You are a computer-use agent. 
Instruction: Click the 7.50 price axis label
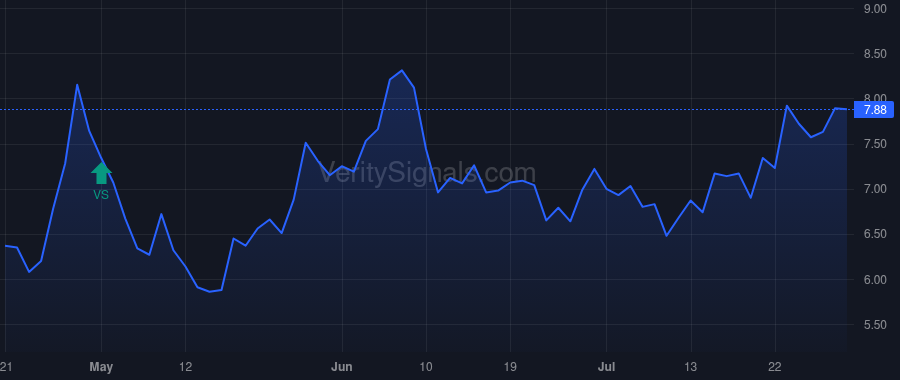[875, 144]
